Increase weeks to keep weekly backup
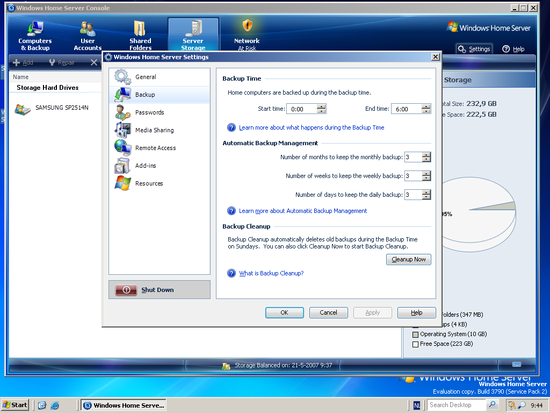Image resolution: width=550 pixels, height=413 pixels. click(x=426, y=173)
